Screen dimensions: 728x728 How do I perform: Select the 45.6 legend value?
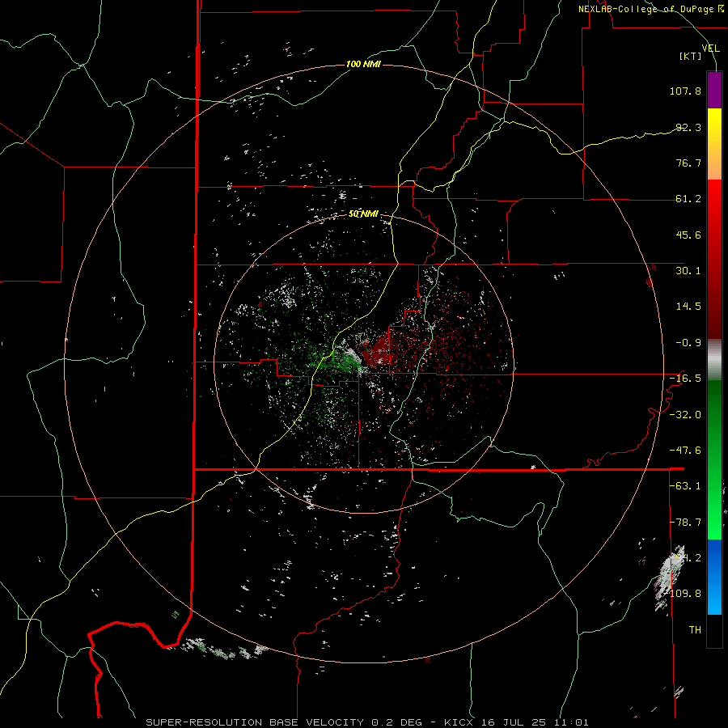click(688, 235)
